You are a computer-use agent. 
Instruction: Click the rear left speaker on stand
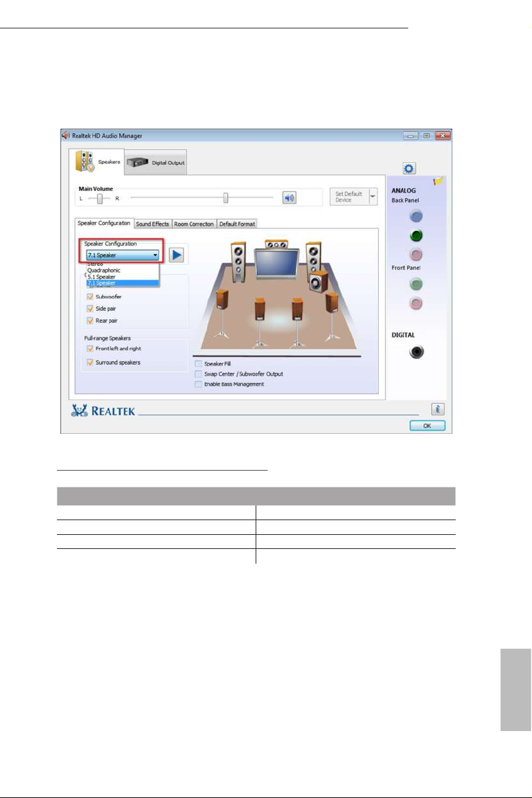coord(260,321)
